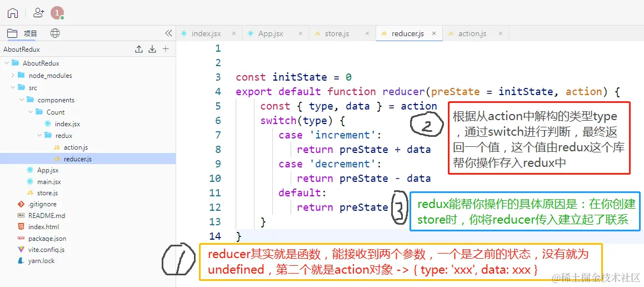Collapse the Count folder
This screenshot has height=287, width=644.
coord(31,112)
